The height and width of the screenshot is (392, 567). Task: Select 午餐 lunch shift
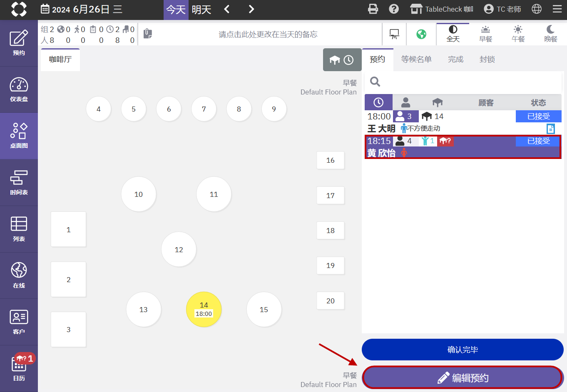518,34
